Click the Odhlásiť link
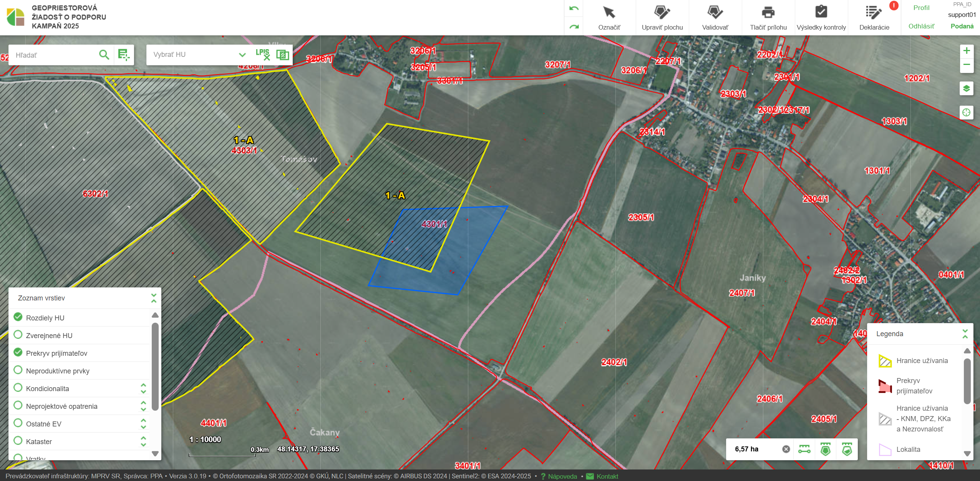The height and width of the screenshot is (481, 980). [x=921, y=26]
